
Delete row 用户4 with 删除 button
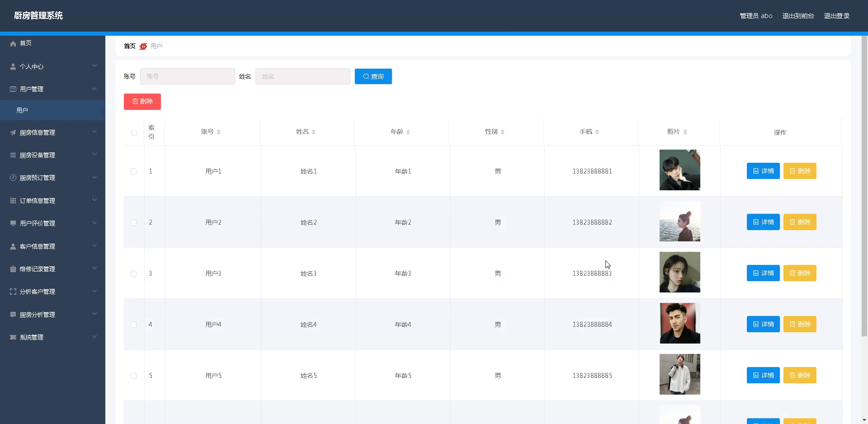(800, 324)
